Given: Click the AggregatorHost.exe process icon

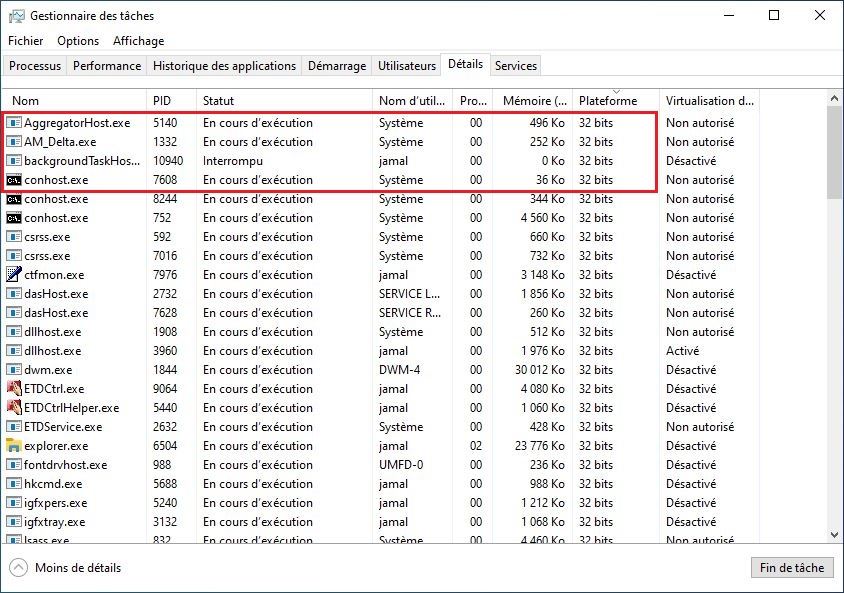Looking at the screenshot, I should (x=14, y=123).
